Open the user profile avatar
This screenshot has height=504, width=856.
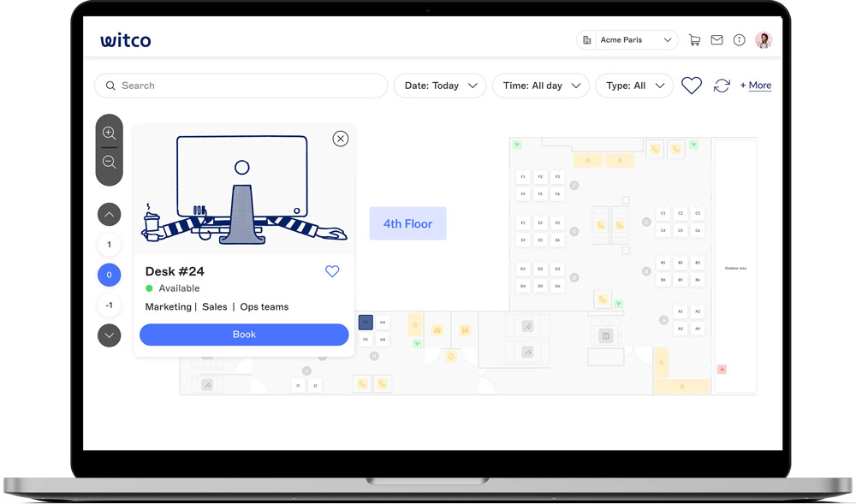(x=764, y=40)
